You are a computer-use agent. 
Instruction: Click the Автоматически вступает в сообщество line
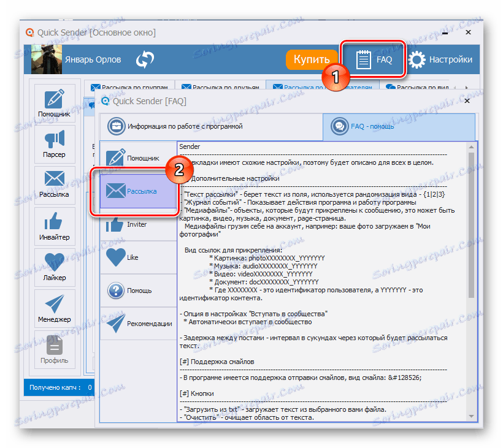click(248, 322)
